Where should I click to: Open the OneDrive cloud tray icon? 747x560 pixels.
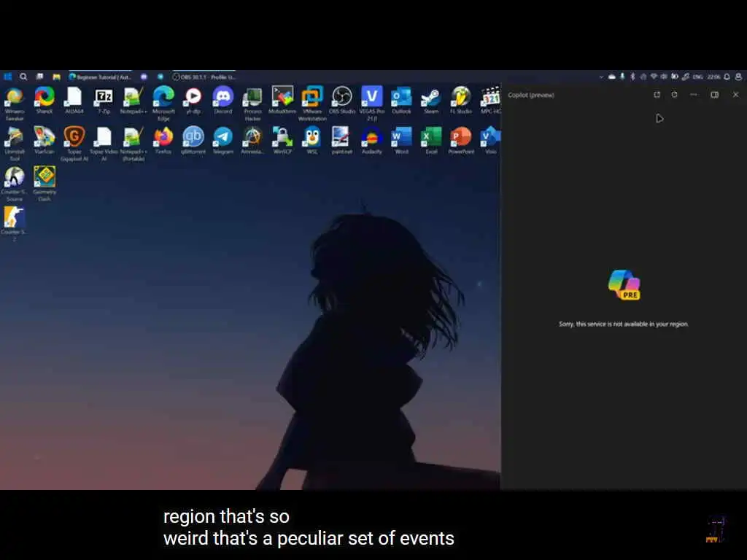tap(612, 77)
